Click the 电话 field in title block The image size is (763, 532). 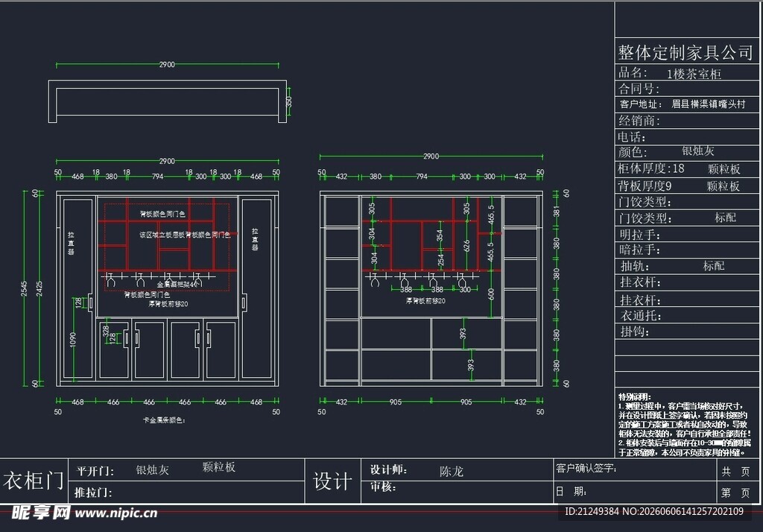click(686, 137)
